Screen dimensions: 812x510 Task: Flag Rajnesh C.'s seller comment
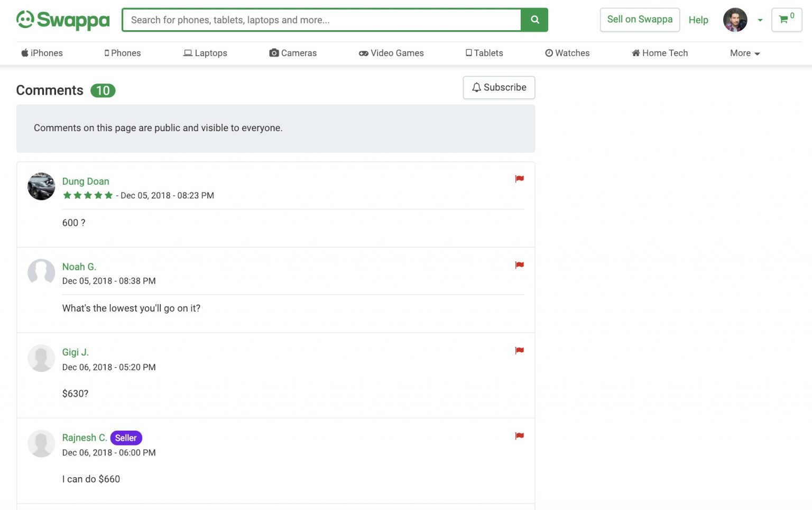(x=519, y=435)
